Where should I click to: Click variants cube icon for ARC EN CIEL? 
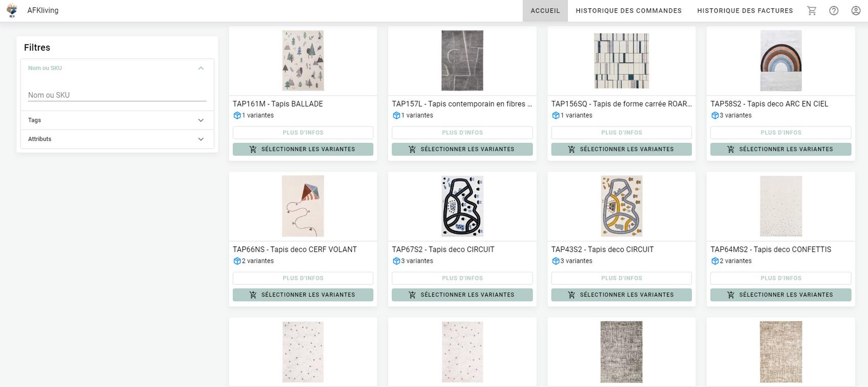tap(715, 116)
